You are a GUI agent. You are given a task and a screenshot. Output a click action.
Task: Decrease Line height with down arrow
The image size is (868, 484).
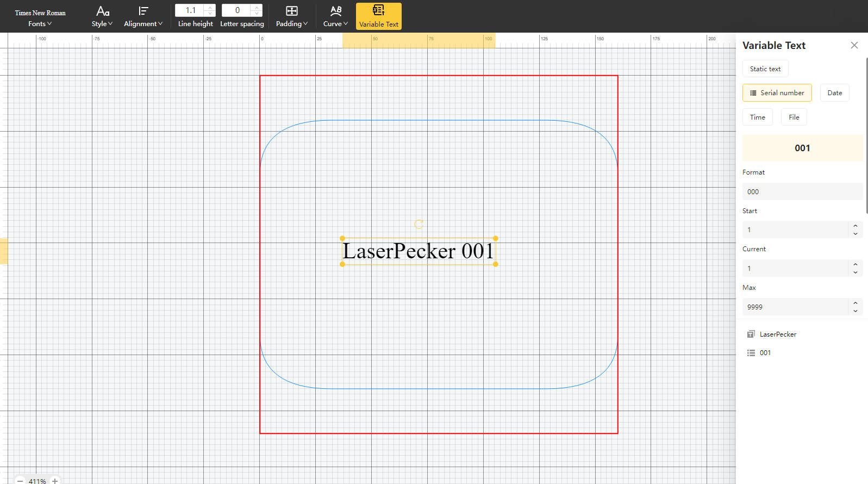tap(210, 14)
